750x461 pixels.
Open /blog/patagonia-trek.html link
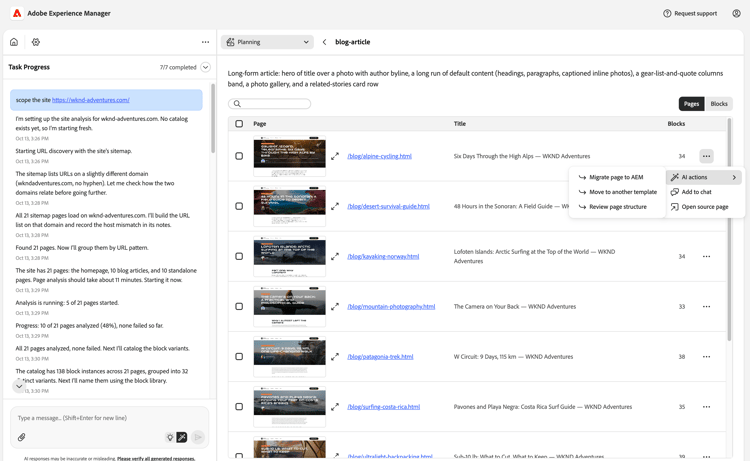380,357
